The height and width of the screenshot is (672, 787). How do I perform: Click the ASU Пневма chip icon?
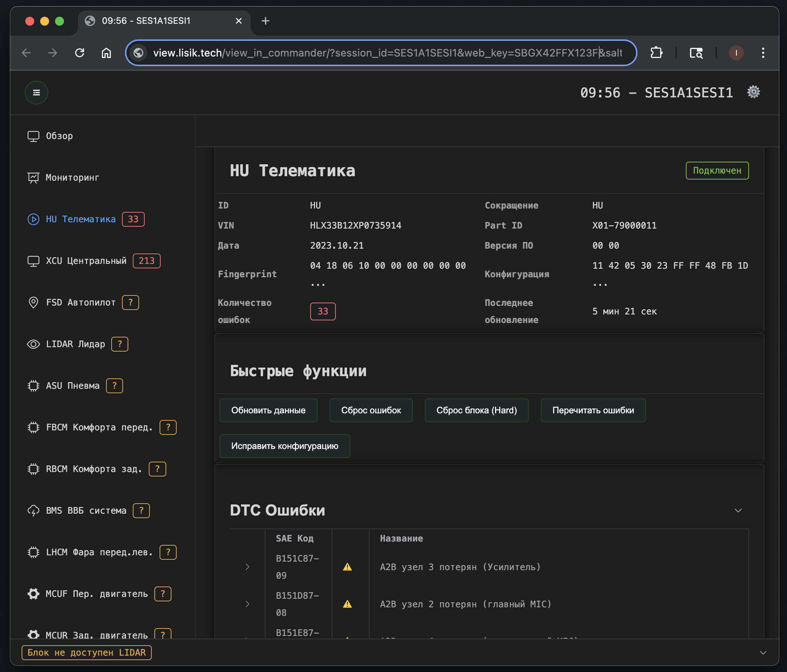point(33,386)
